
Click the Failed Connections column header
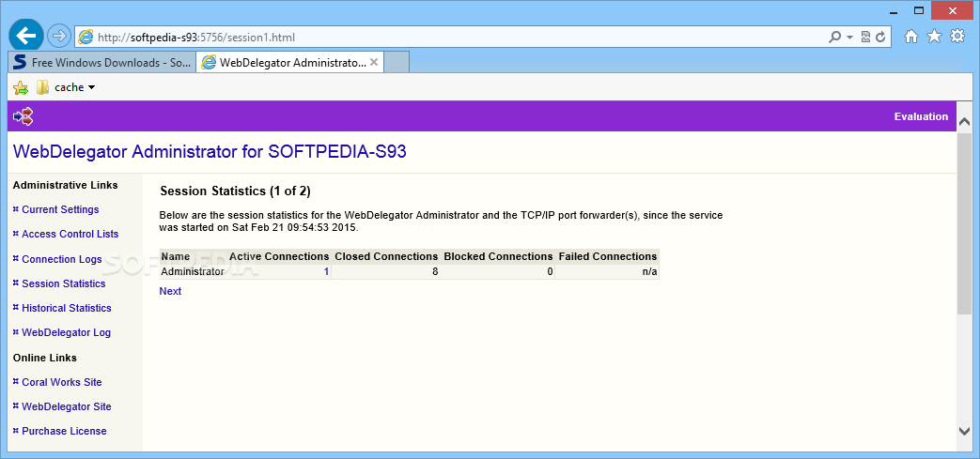click(608, 256)
